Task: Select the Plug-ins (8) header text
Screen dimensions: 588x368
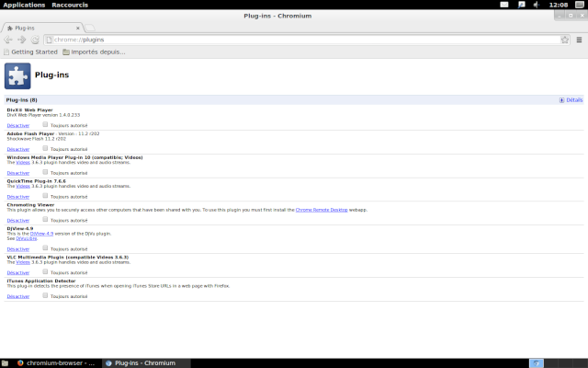Action: [x=21, y=100]
